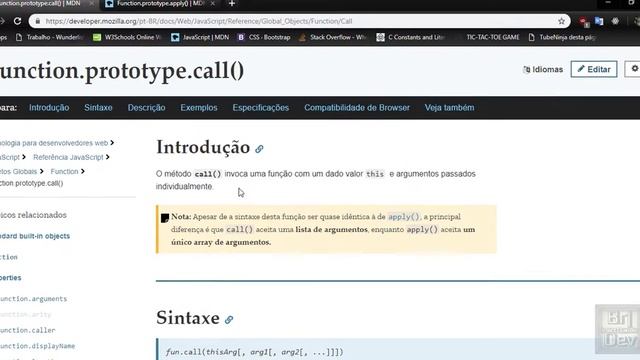Jump to Exemplos section in nav bar
This screenshot has height=360, width=640.
[x=199, y=108]
